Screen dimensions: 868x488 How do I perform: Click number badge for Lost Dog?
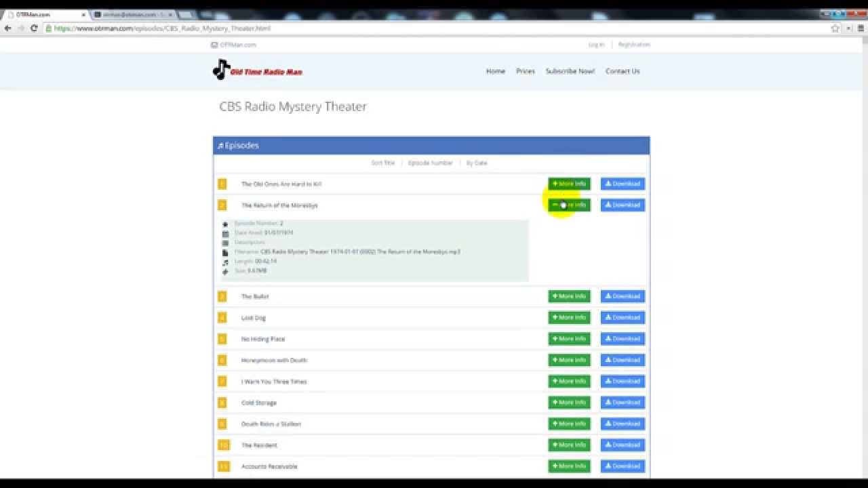[222, 317]
